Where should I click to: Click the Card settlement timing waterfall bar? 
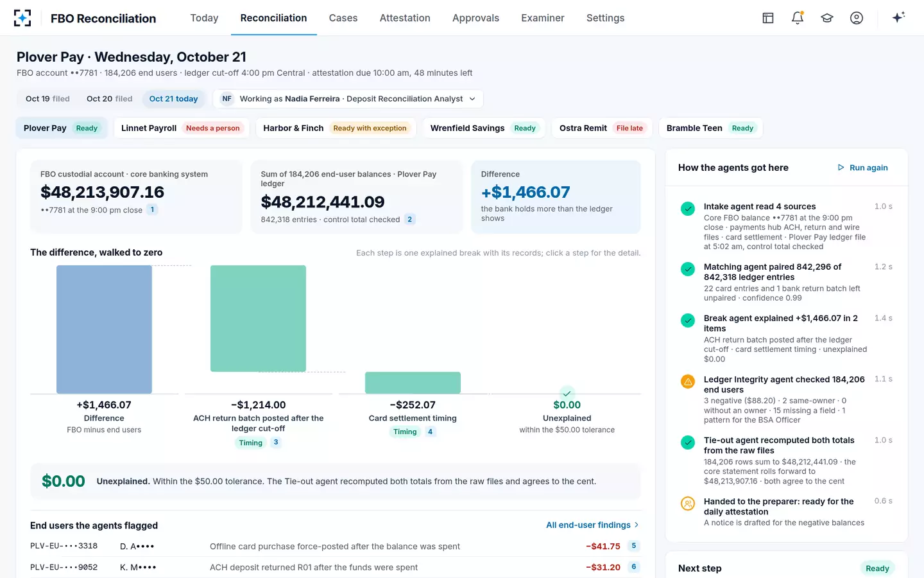tap(413, 383)
